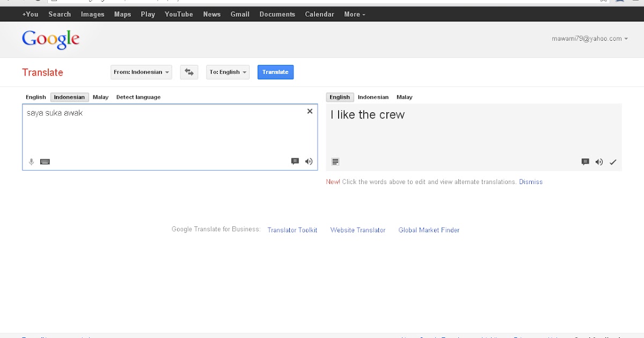Click the translated text 'I like the crew'
The image size is (644, 338).
tap(368, 115)
